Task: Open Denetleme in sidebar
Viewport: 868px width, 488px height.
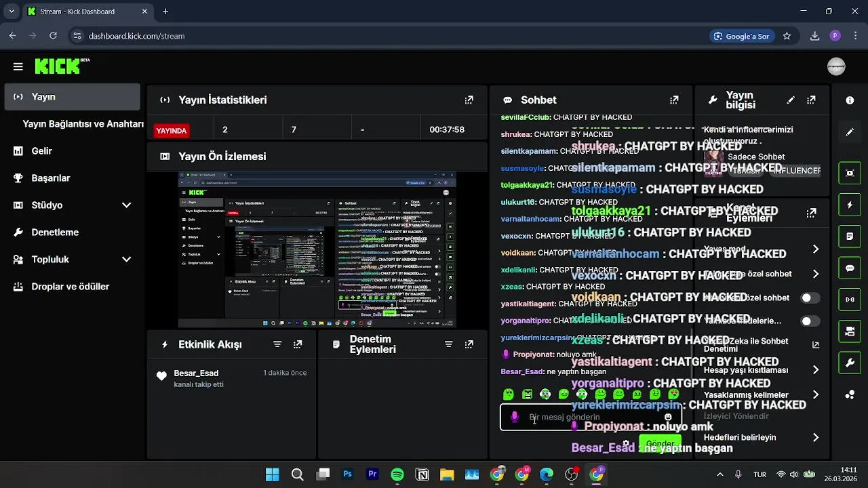Action: (x=54, y=232)
